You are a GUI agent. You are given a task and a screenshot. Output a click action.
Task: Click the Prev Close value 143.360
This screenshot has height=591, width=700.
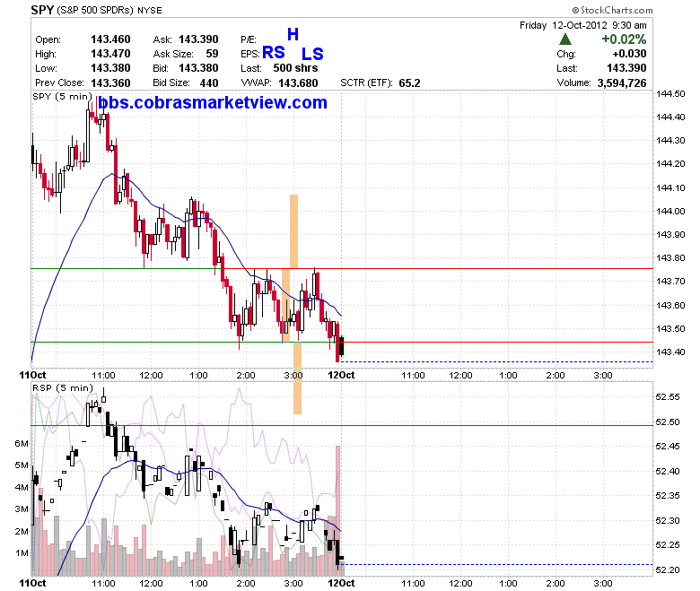(x=110, y=83)
